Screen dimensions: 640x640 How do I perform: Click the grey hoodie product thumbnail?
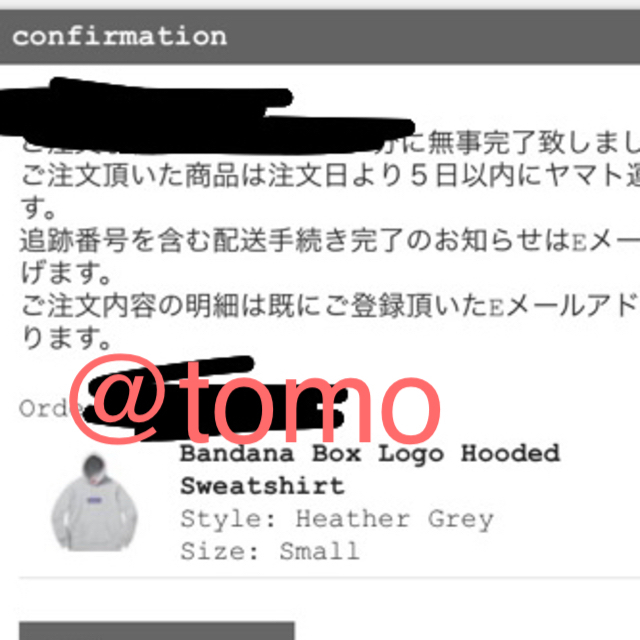point(94,503)
